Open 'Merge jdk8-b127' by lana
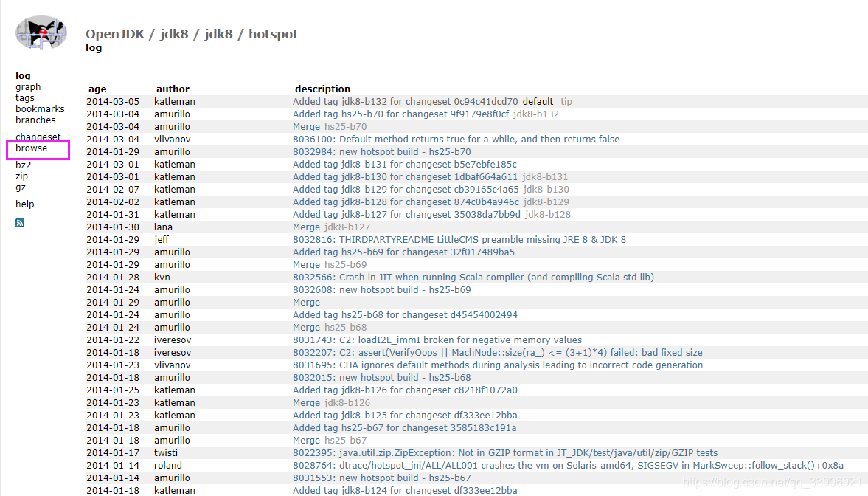868x496 pixels. click(306, 227)
